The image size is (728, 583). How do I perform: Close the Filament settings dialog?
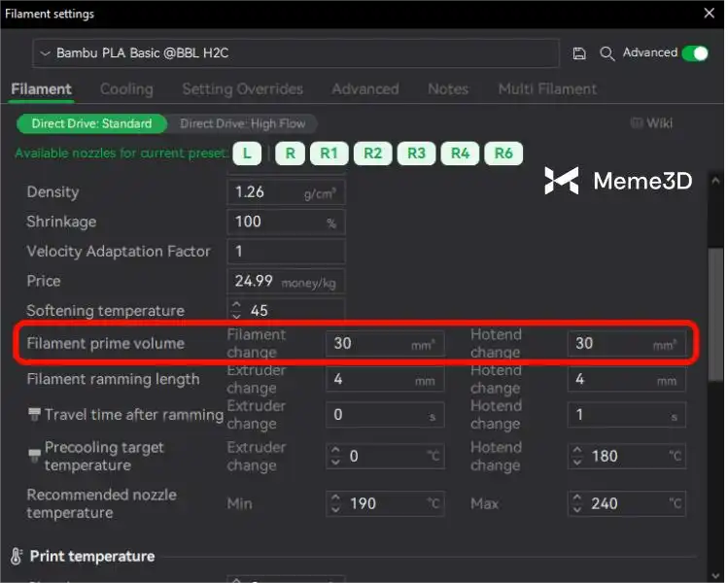point(709,14)
